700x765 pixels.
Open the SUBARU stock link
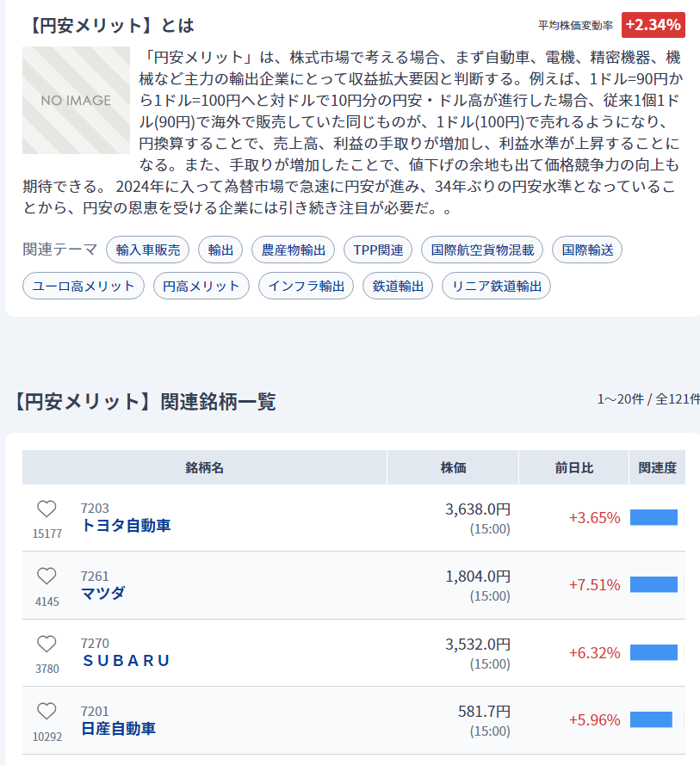click(x=126, y=661)
